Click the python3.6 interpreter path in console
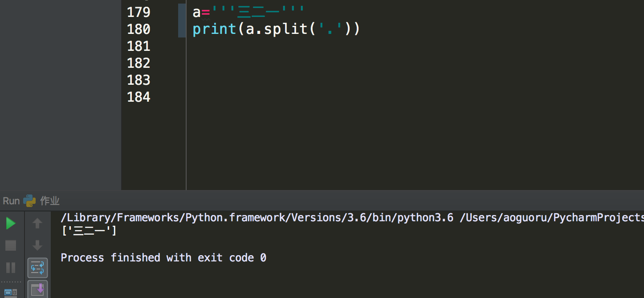The width and height of the screenshot is (644, 298). (257, 218)
